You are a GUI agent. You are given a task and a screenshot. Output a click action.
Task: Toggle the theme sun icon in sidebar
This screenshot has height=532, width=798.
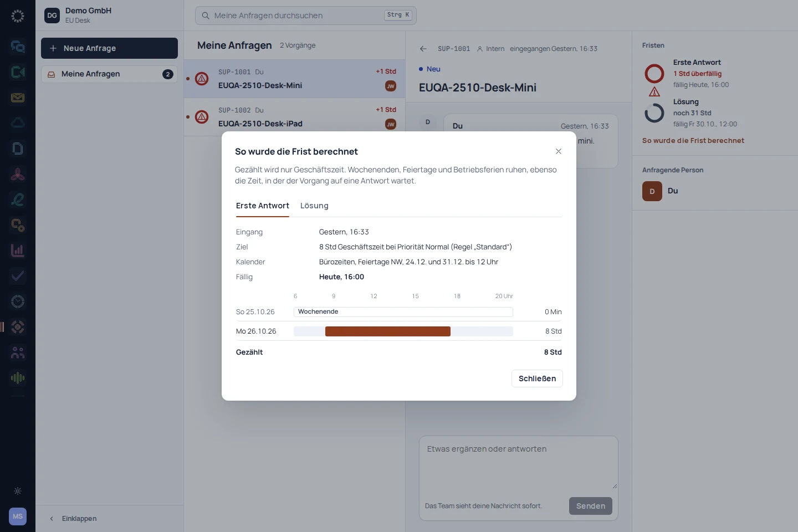[x=18, y=491]
